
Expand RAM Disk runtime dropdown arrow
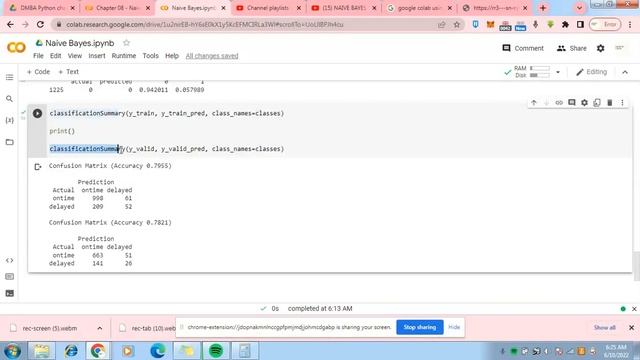pyautogui.click(x=558, y=72)
